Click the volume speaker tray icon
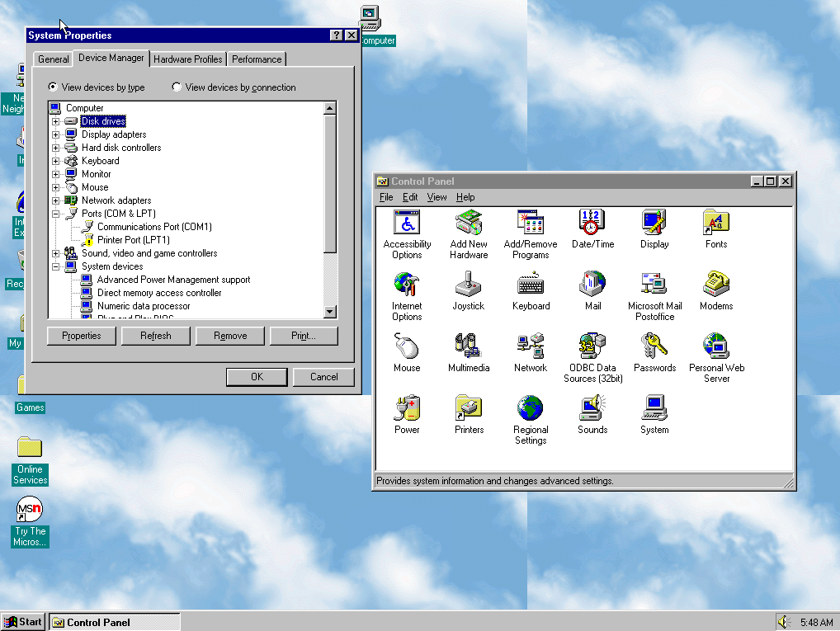 tap(783, 622)
